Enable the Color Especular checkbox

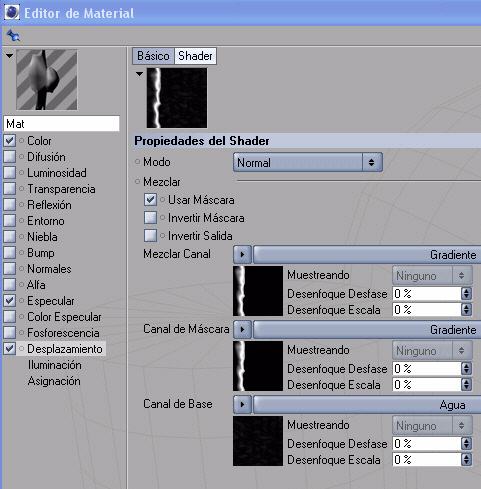(9, 316)
